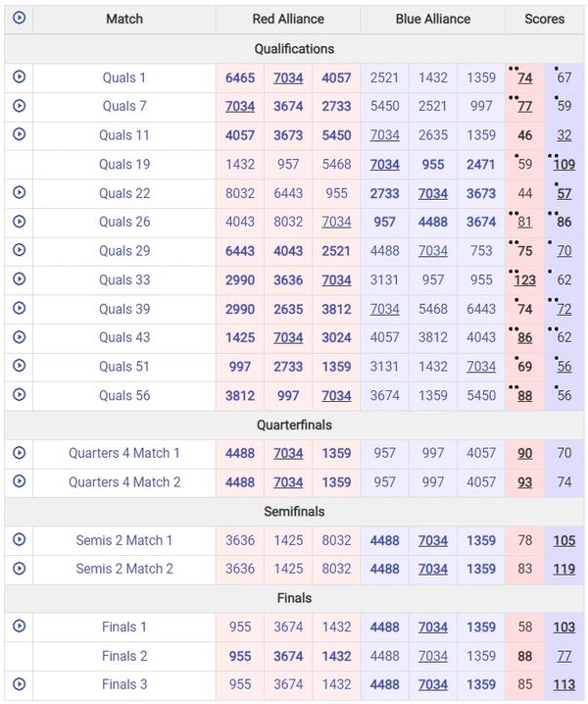
Task: Open the Quals 19 match link
Action: coord(124,165)
